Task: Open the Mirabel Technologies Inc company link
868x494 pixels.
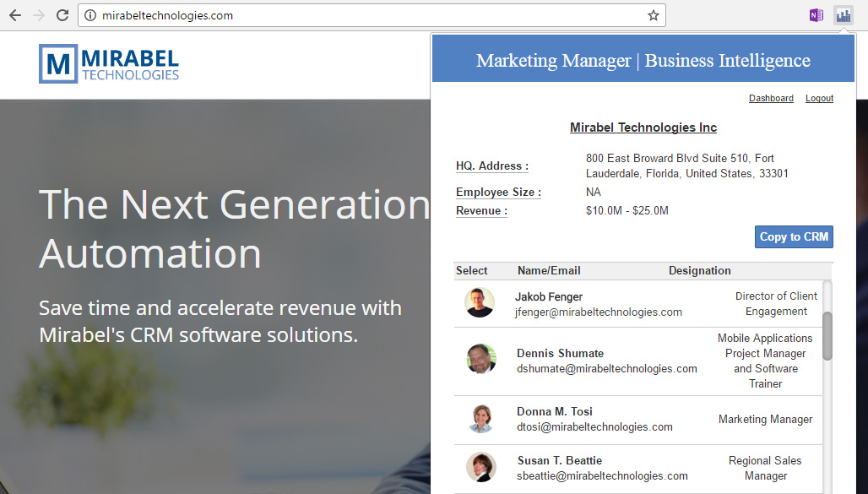Action: coord(643,128)
